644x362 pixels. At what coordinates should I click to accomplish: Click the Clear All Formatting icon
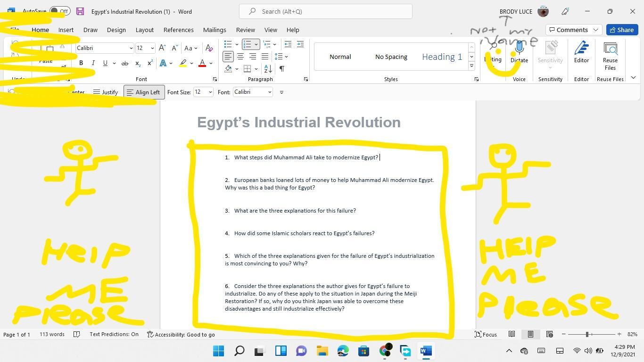[209, 48]
